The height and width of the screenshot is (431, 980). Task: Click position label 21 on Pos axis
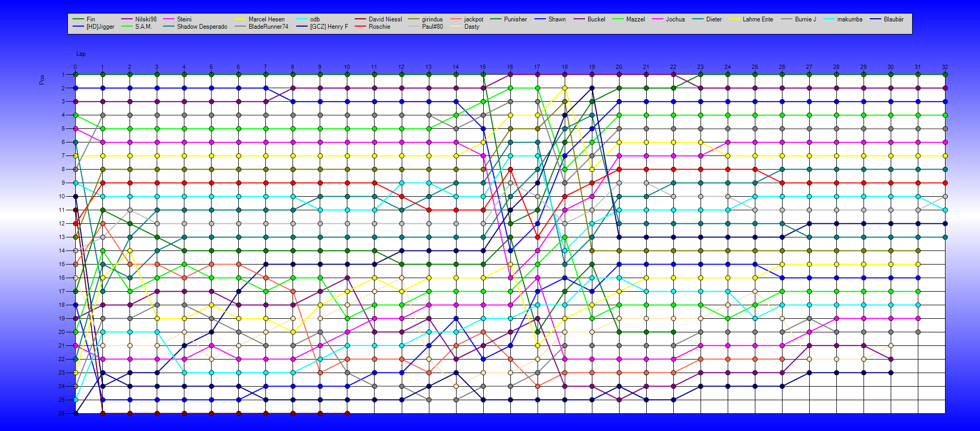(x=62, y=346)
